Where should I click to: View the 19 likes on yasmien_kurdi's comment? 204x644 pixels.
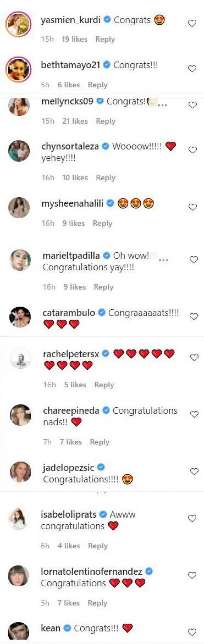[x=74, y=39]
